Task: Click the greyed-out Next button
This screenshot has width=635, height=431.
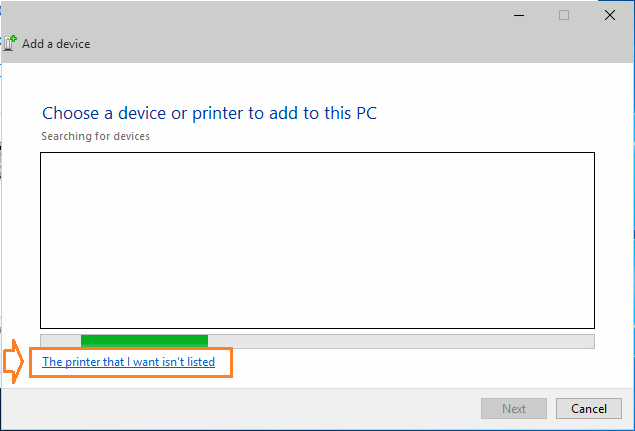Action: (514, 408)
